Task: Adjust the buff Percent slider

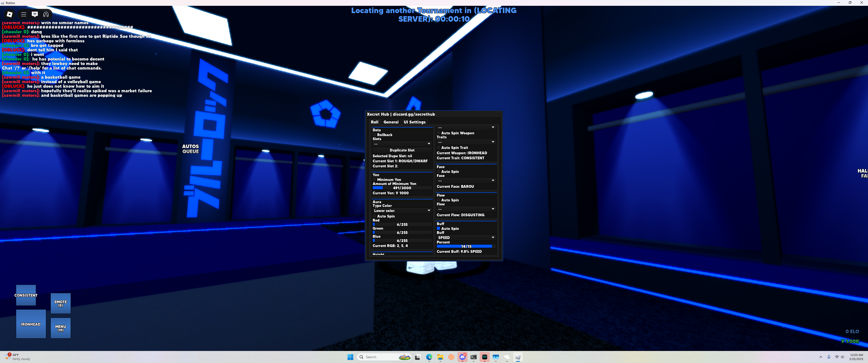Action: (466, 247)
